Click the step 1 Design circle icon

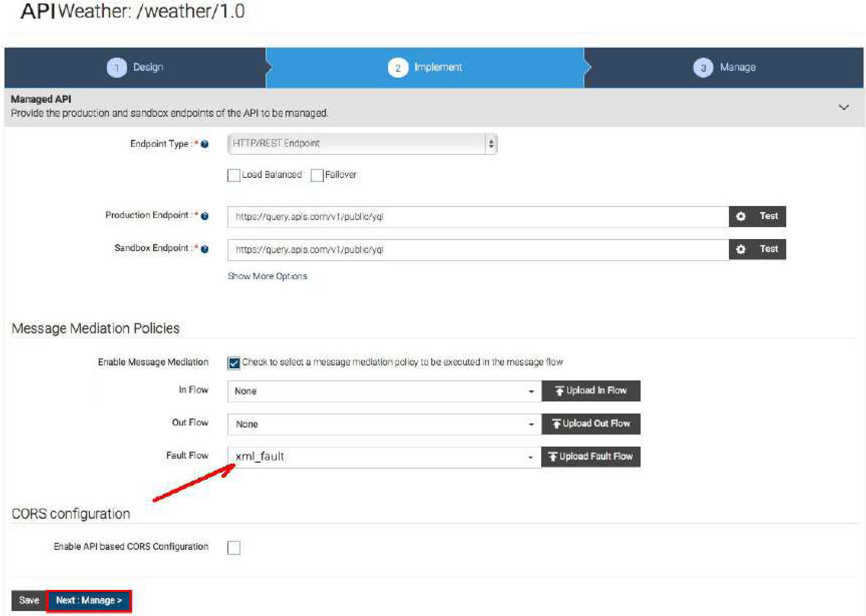pyautogui.click(x=116, y=68)
